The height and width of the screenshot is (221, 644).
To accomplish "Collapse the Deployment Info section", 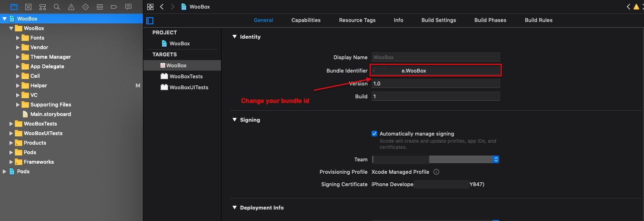I will click(x=234, y=208).
